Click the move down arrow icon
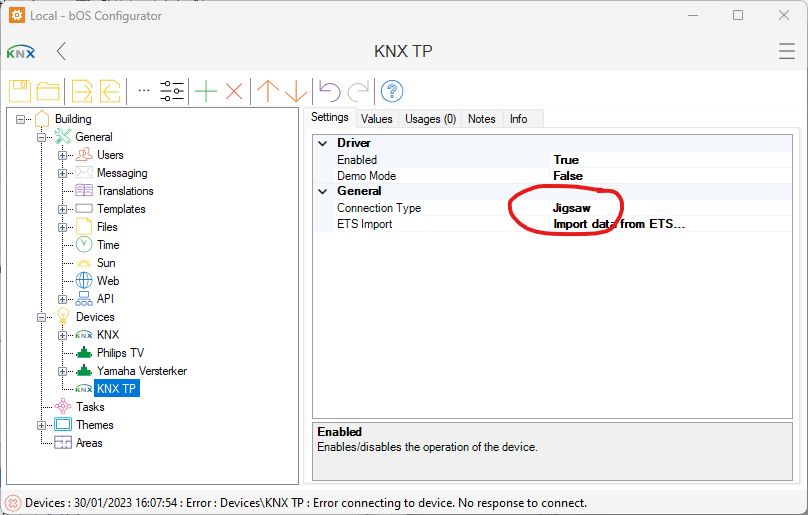Viewport: 808px width, 515px height. point(295,91)
